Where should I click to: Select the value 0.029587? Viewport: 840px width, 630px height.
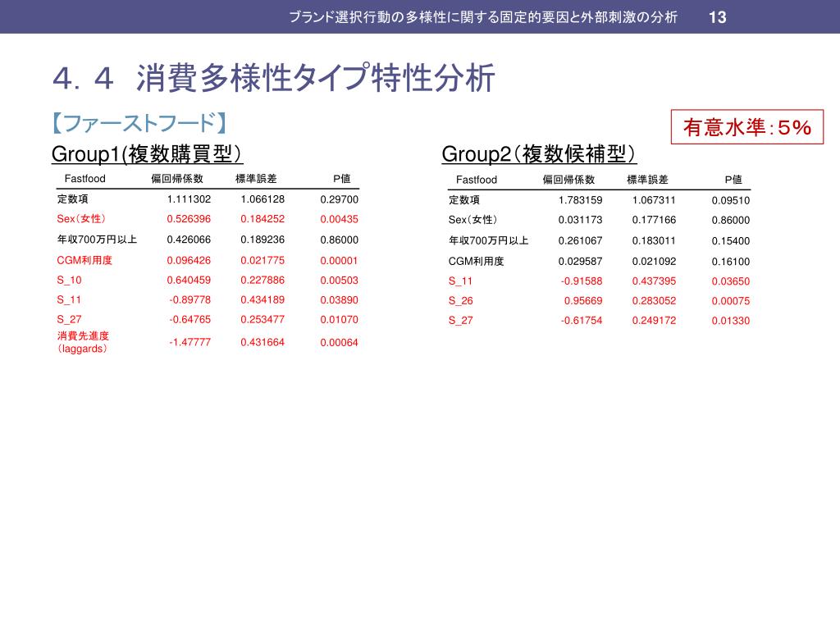click(x=580, y=262)
